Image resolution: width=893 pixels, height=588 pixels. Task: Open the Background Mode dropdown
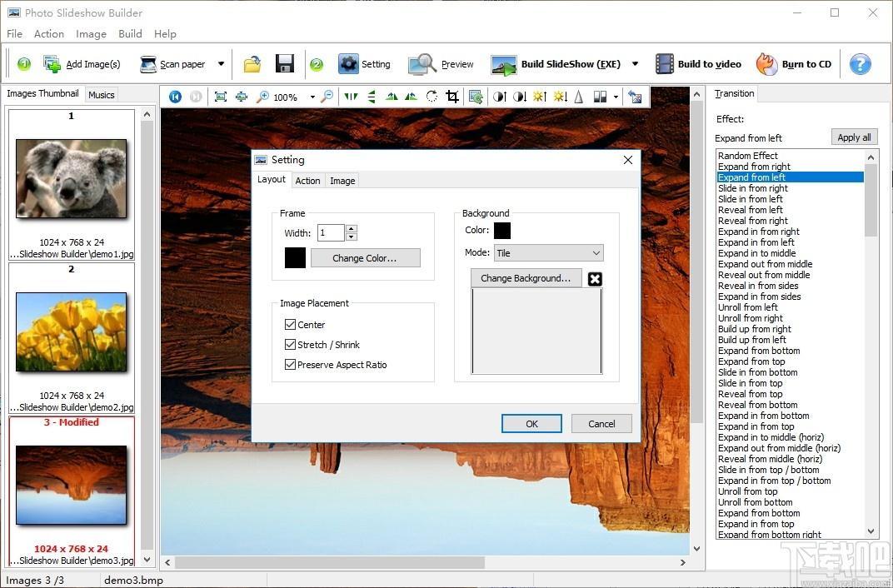(548, 252)
